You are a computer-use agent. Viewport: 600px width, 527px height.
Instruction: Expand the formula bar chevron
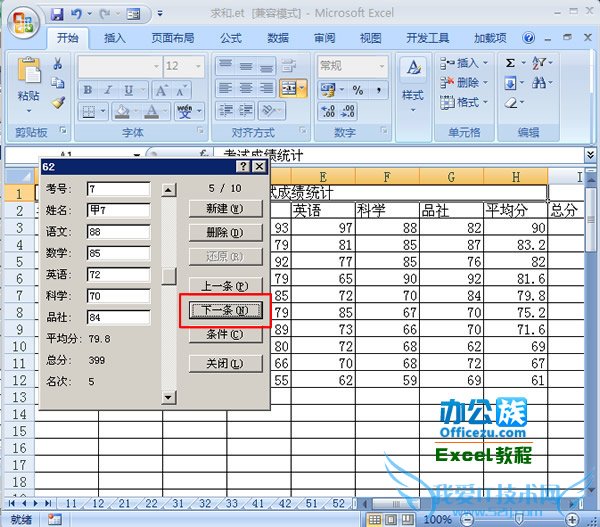pyautogui.click(x=590, y=155)
